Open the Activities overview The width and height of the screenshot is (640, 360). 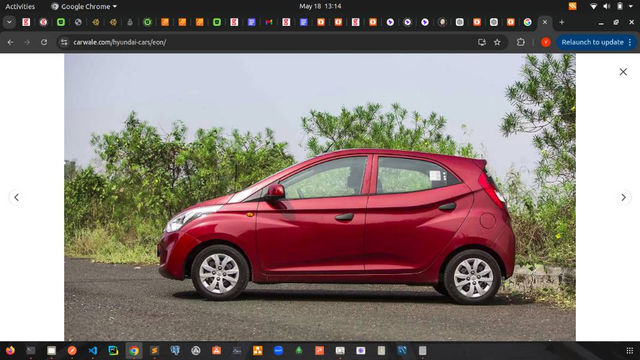[x=20, y=6]
